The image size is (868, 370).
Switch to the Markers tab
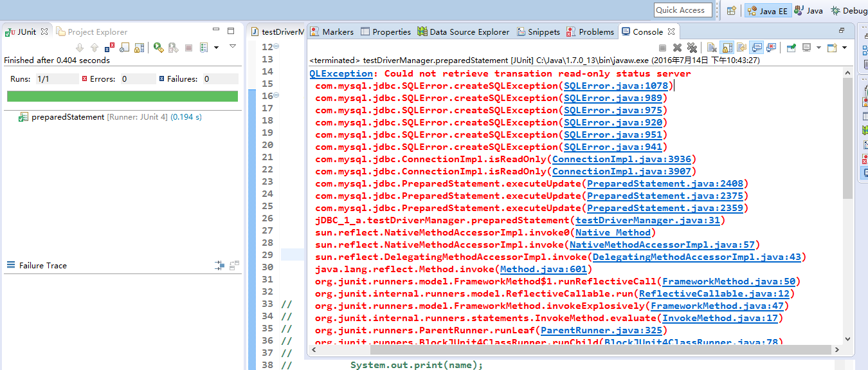click(x=332, y=32)
